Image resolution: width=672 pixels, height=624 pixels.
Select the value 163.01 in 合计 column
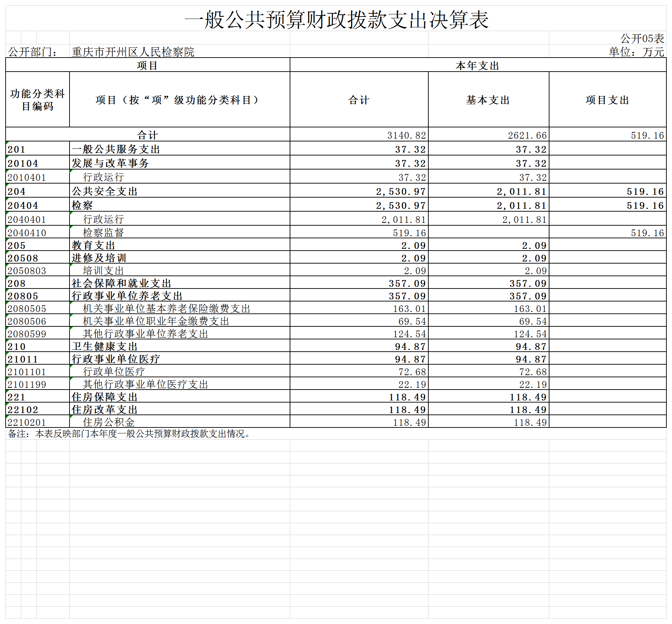[409, 308]
